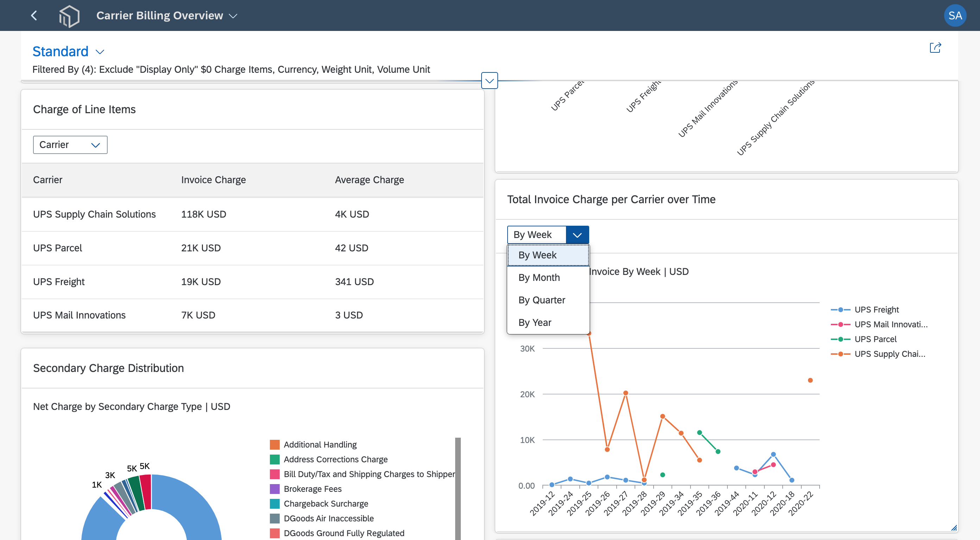Toggle UPS Freight legend series
Viewport: 980px width, 540px height.
tap(865, 309)
